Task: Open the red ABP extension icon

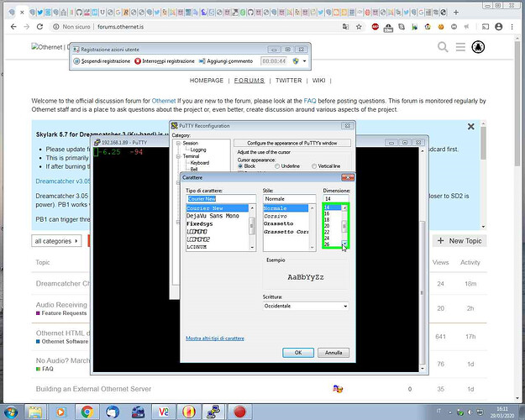Action: [x=375, y=27]
